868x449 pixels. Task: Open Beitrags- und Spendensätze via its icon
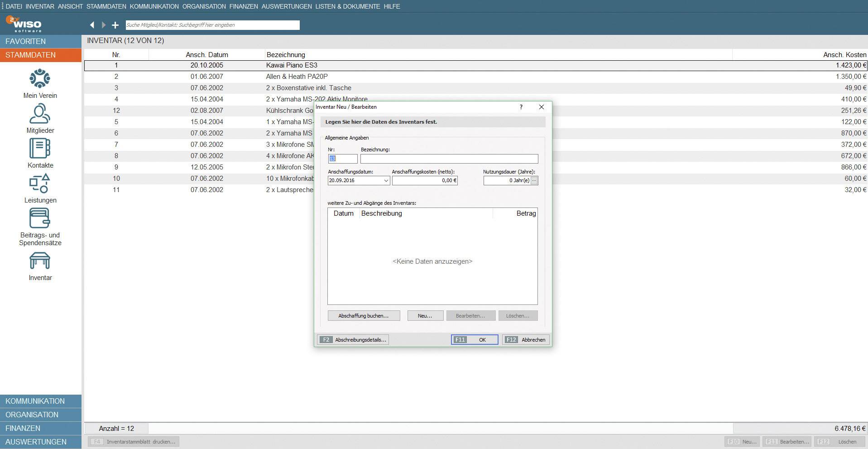click(40, 219)
